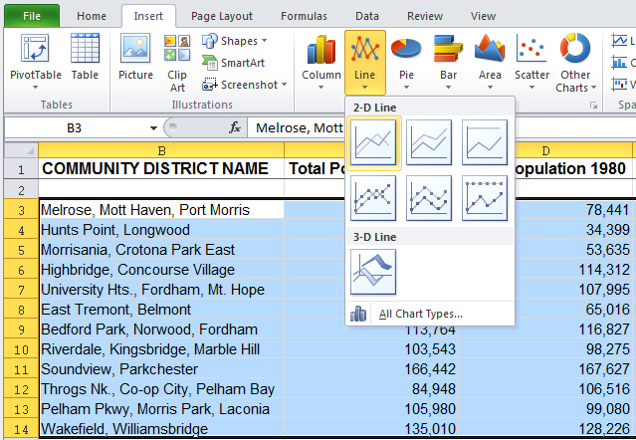This screenshot has height=440, width=636.
Task: Click the Name Box showing B3
Action: click(x=75, y=128)
